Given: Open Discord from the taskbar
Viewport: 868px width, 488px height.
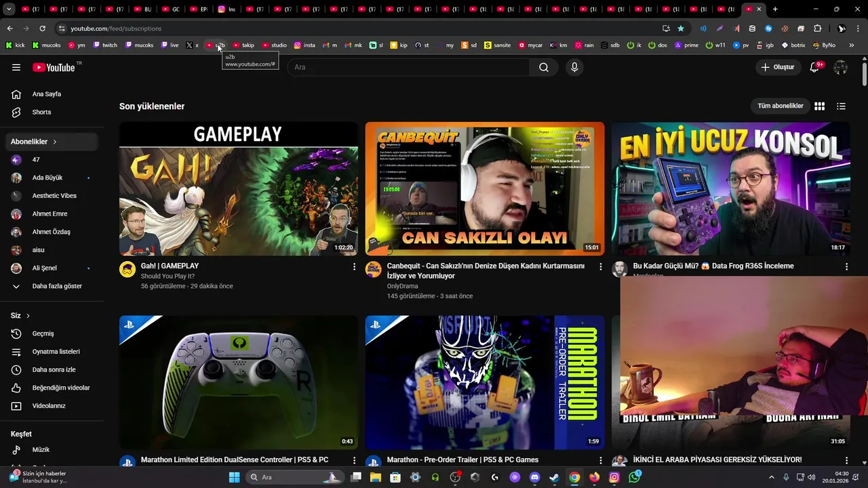Looking at the screenshot, I should (x=534, y=477).
